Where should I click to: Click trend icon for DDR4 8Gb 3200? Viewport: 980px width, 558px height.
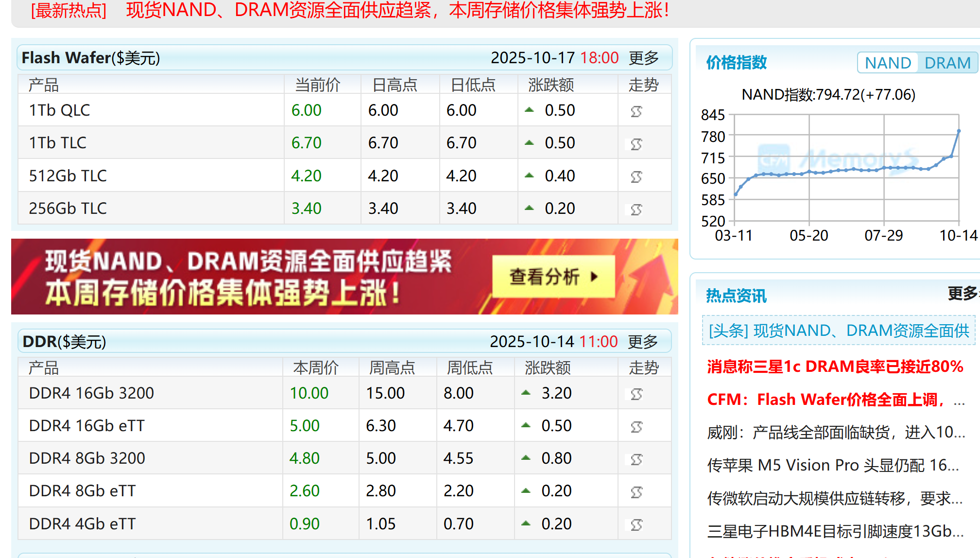636,459
